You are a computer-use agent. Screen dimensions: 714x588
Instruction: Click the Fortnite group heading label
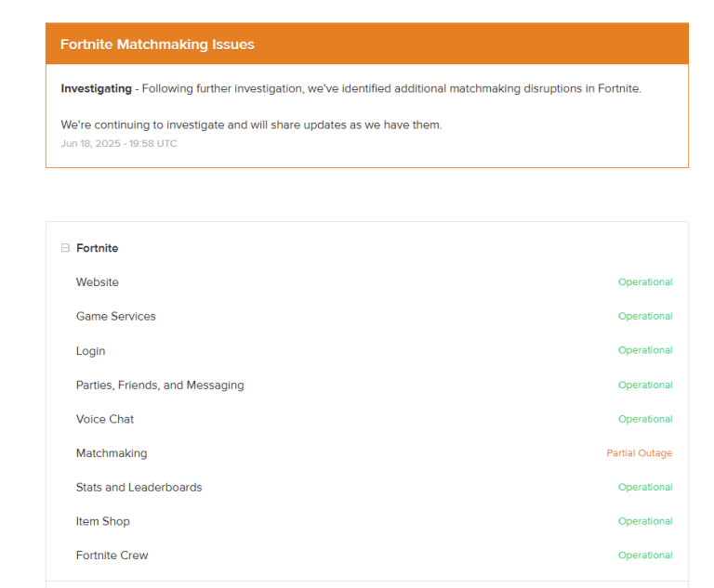98,248
